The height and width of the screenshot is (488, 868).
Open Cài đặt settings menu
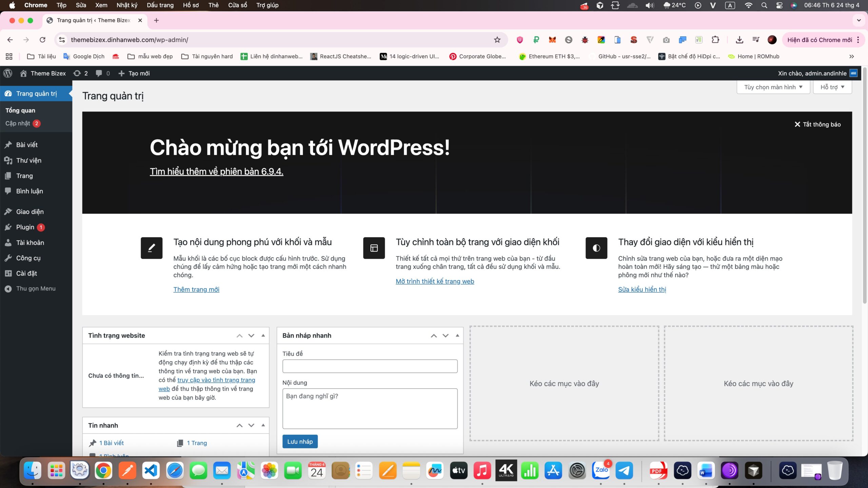click(26, 273)
